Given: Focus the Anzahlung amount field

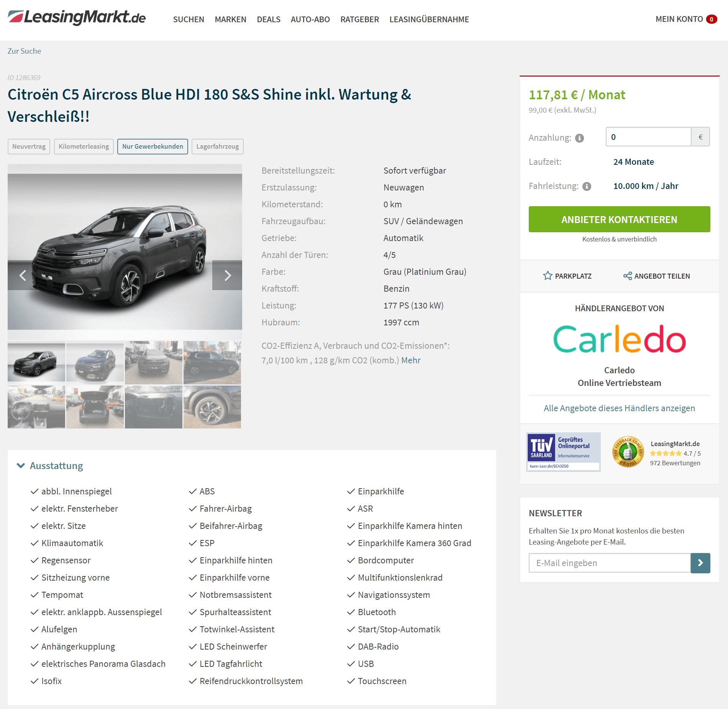Looking at the screenshot, I should pyautogui.click(x=648, y=137).
